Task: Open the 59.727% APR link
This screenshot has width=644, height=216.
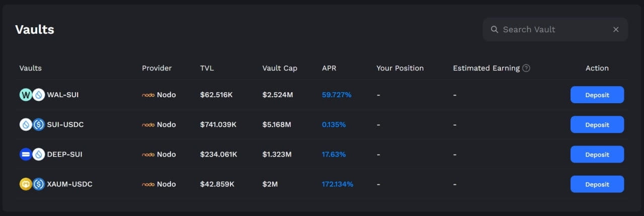Action: point(337,95)
